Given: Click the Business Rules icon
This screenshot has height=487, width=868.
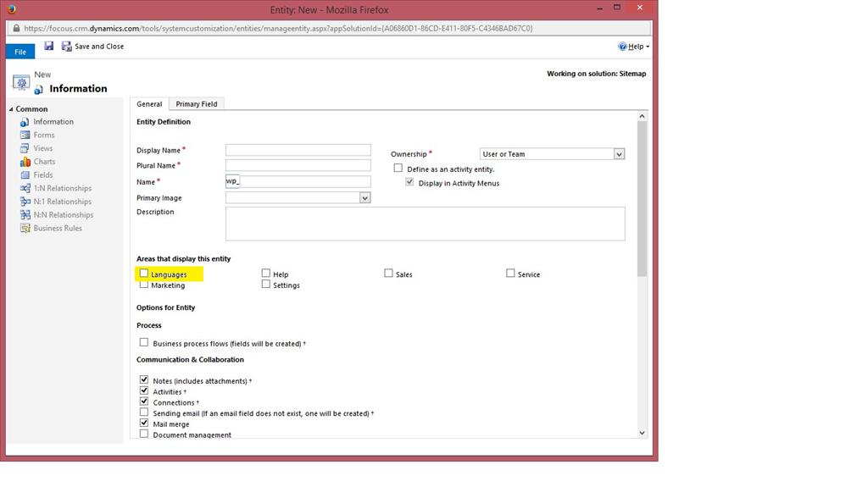Looking at the screenshot, I should click(25, 228).
